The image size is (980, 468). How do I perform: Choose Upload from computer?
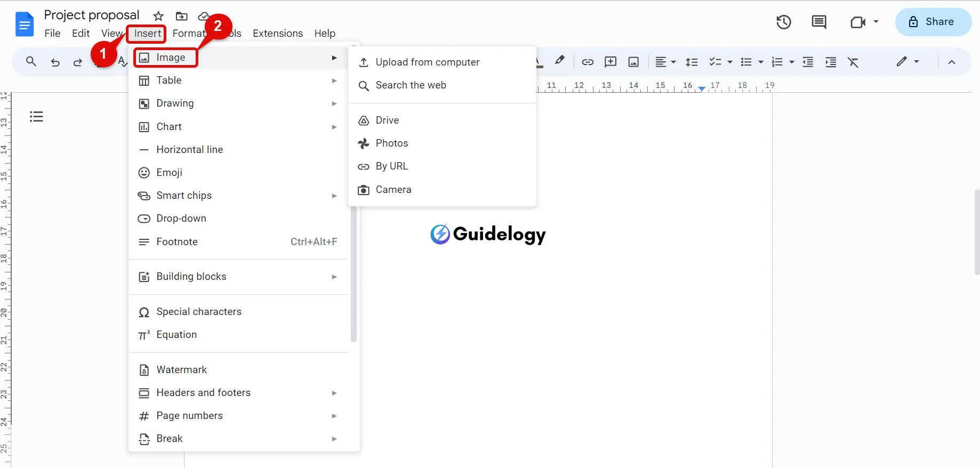(x=442, y=62)
